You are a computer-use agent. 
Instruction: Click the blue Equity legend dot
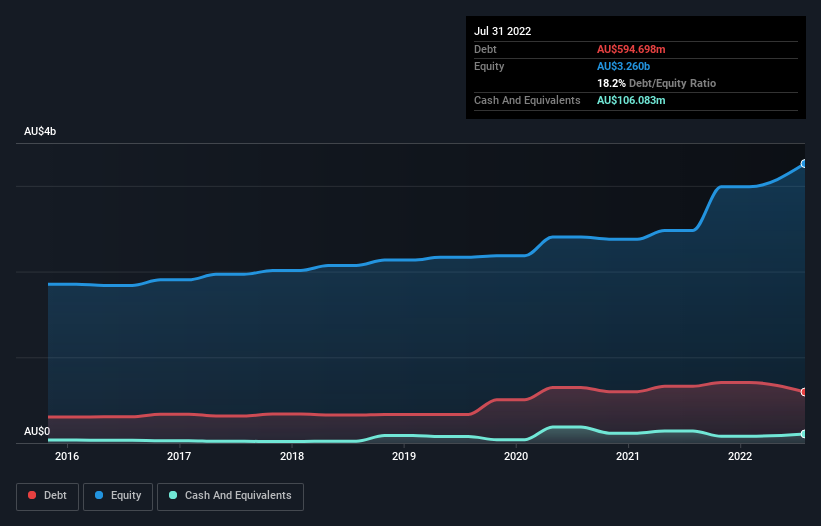[x=99, y=495]
